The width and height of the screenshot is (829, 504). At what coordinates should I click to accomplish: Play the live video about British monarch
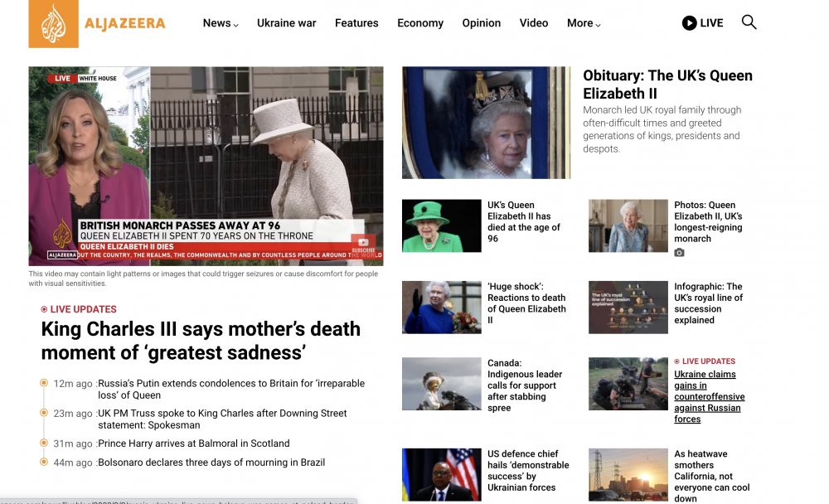click(x=206, y=166)
